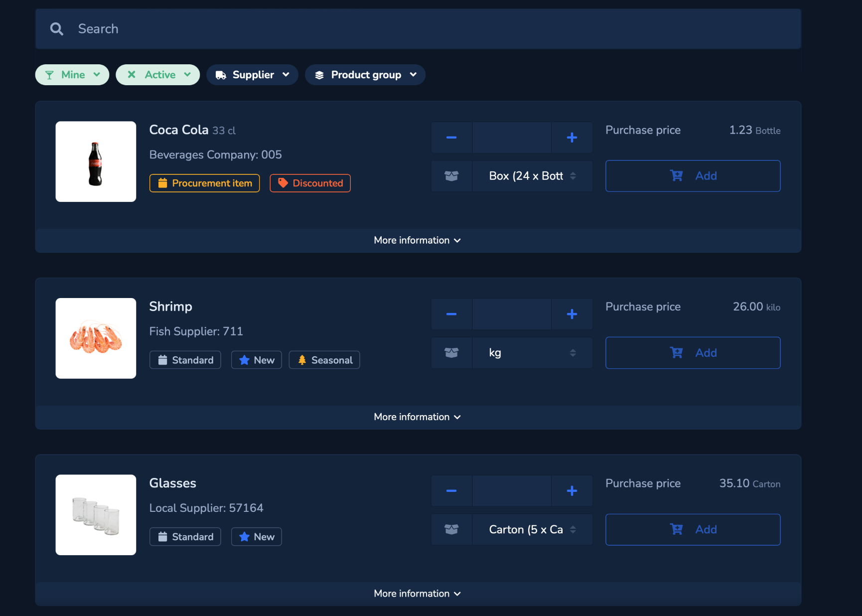
Task: Toggle the Mine filter chip
Action: coord(72,75)
